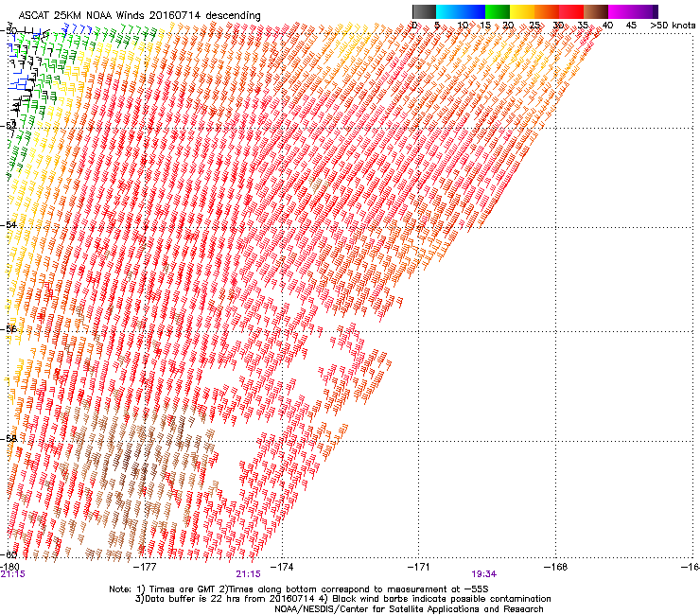The height and width of the screenshot is (615, 700).
Task: Click the 'Times are GMT' note line
Action: click(299, 589)
